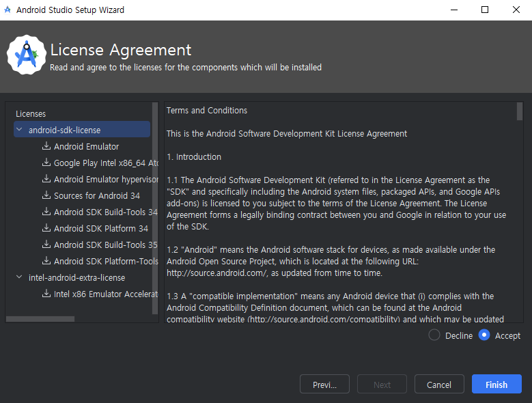Click the Cancel button
Viewport: 532px width, 403px height.
[439, 384]
